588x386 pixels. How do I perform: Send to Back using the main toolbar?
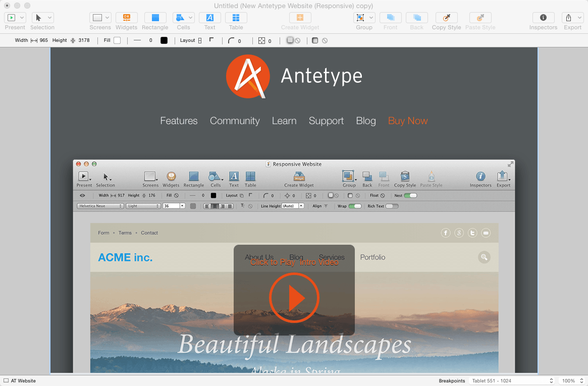pos(416,18)
